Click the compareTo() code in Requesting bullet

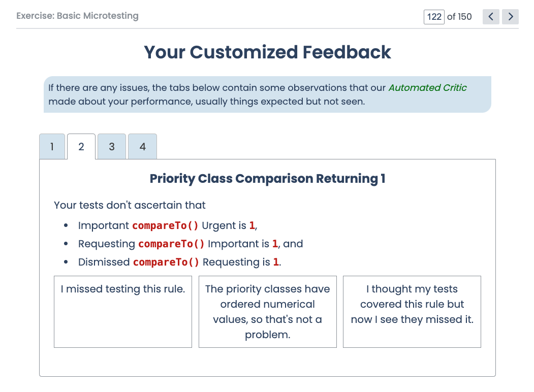click(171, 244)
